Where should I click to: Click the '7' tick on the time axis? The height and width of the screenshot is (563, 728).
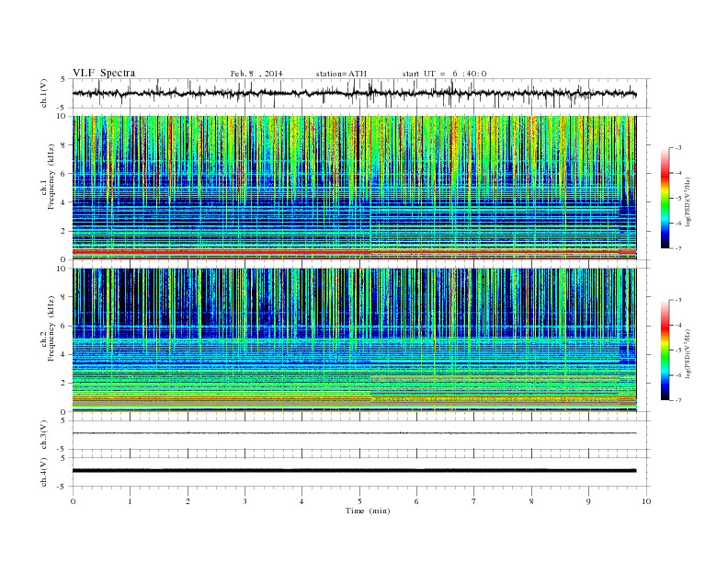point(474,501)
